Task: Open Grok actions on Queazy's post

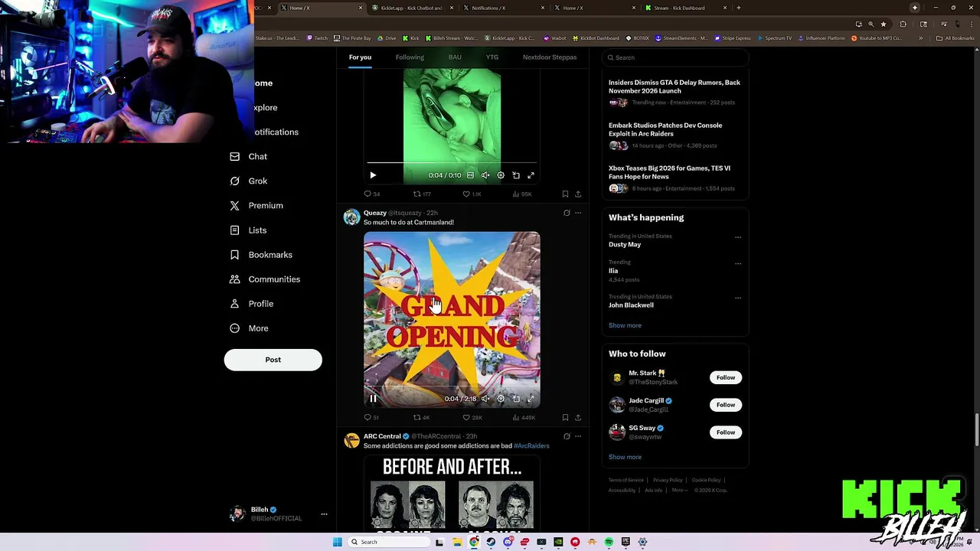Action: click(x=567, y=213)
